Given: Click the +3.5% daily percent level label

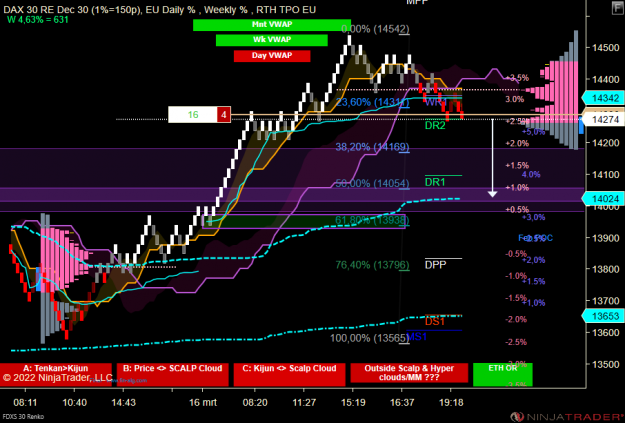Looking at the screenshot, I should click(x=517, y=78).
